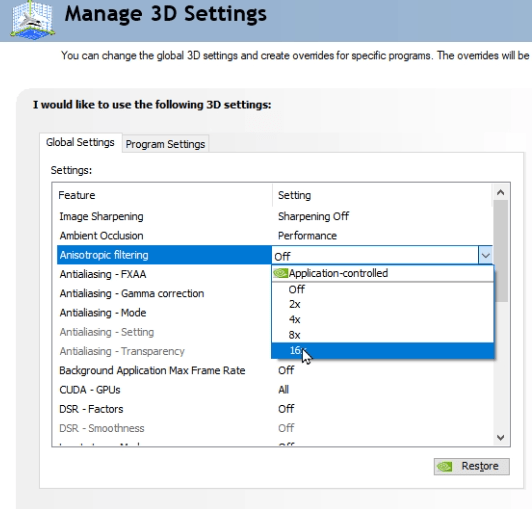Click scroll down arrow of settings list

point(500,437)
